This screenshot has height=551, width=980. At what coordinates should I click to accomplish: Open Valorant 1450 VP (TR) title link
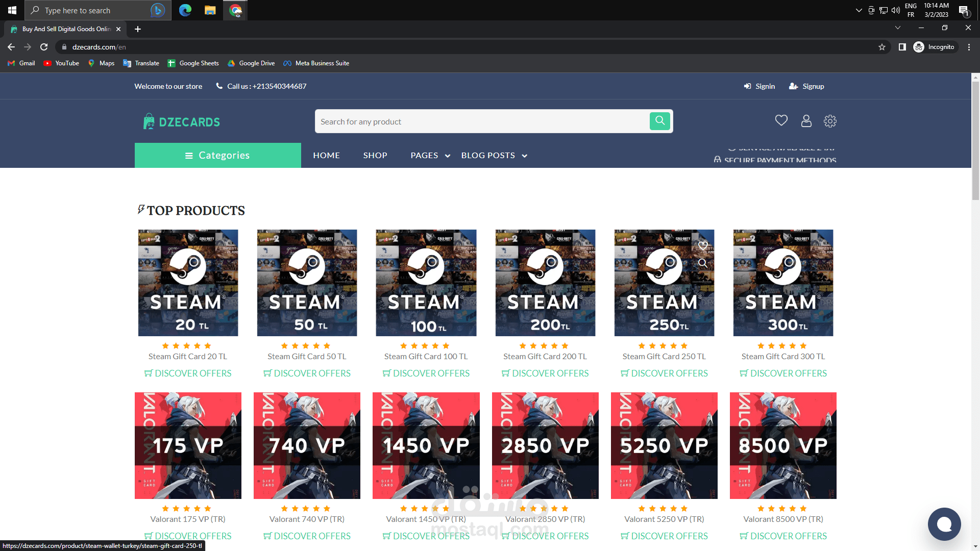426,519
